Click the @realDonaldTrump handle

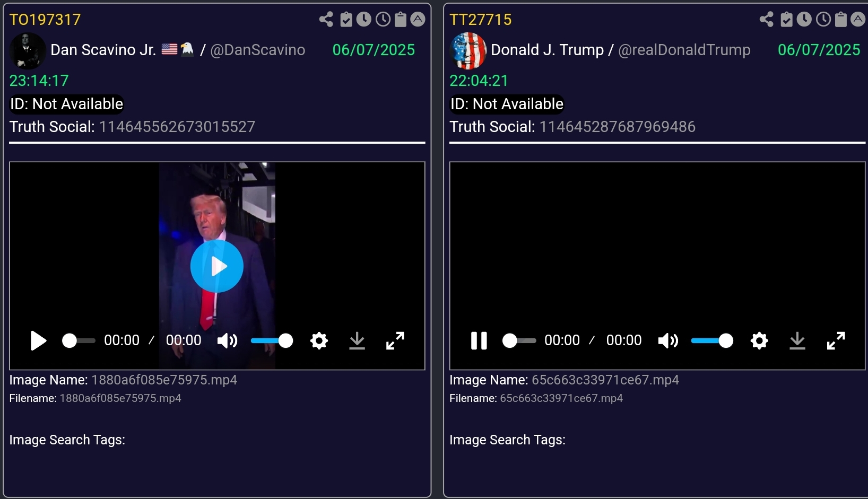pyautogui.click(x=684, y=50)
